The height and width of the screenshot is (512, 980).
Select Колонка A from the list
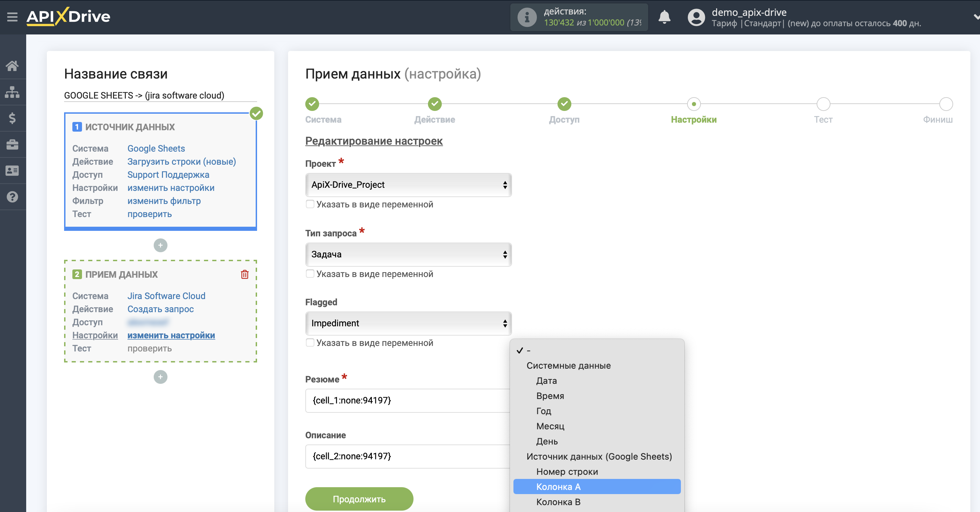click(x=597, y=487)
